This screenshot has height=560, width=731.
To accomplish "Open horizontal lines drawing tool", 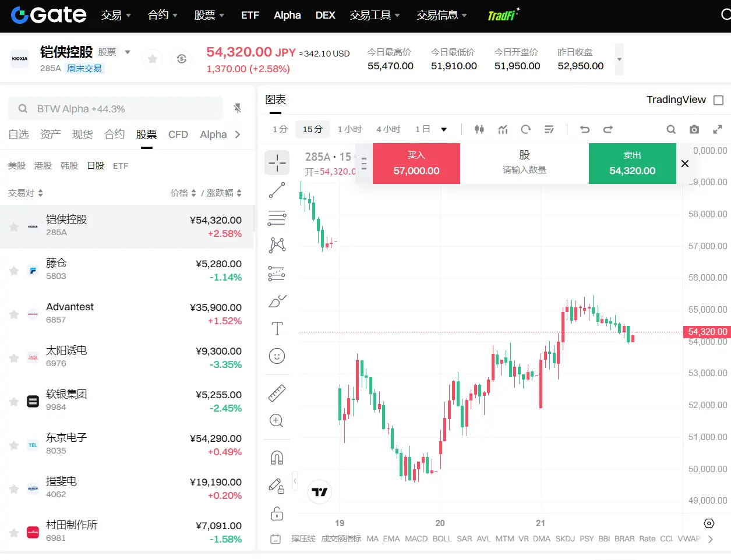I will tap(277, 218).
